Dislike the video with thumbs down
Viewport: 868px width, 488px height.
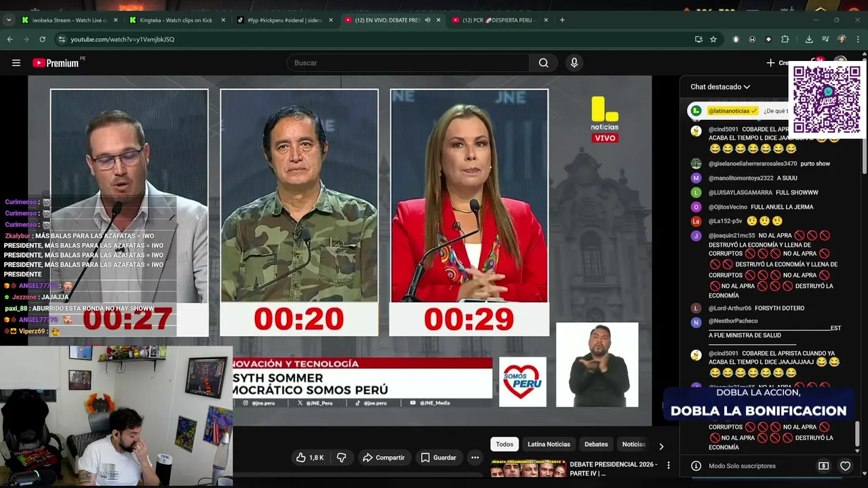(x=341, y=457)
